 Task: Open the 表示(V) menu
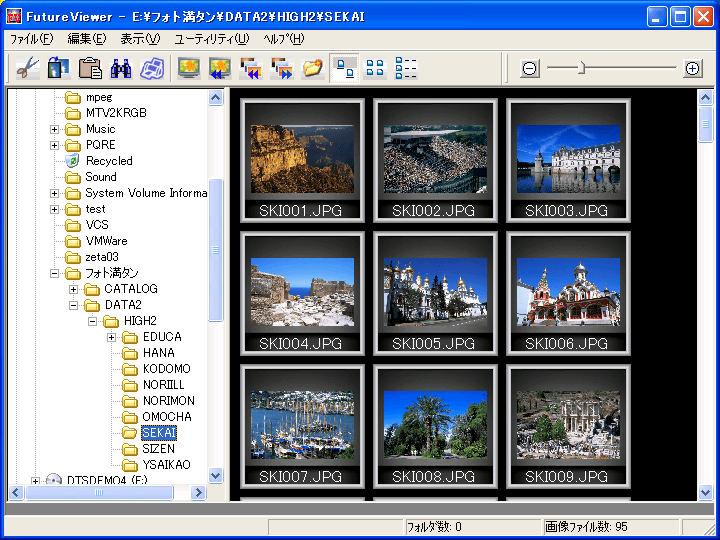coord(140,39)
